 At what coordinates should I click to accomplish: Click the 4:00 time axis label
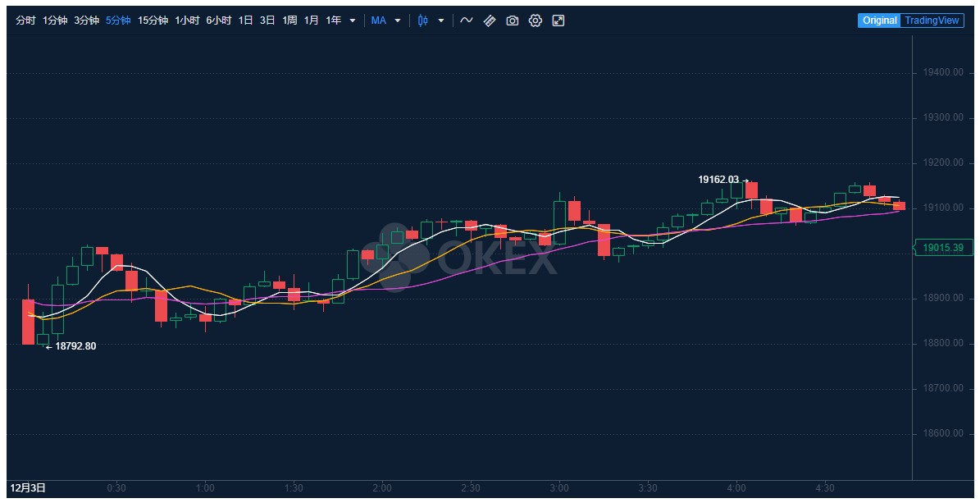[x=736, y=488]
